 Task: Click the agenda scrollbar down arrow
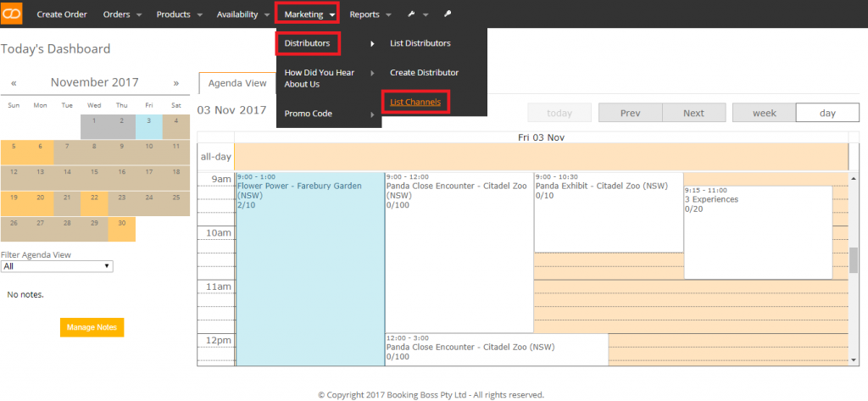pyautogui.click(x=854, y=360)
